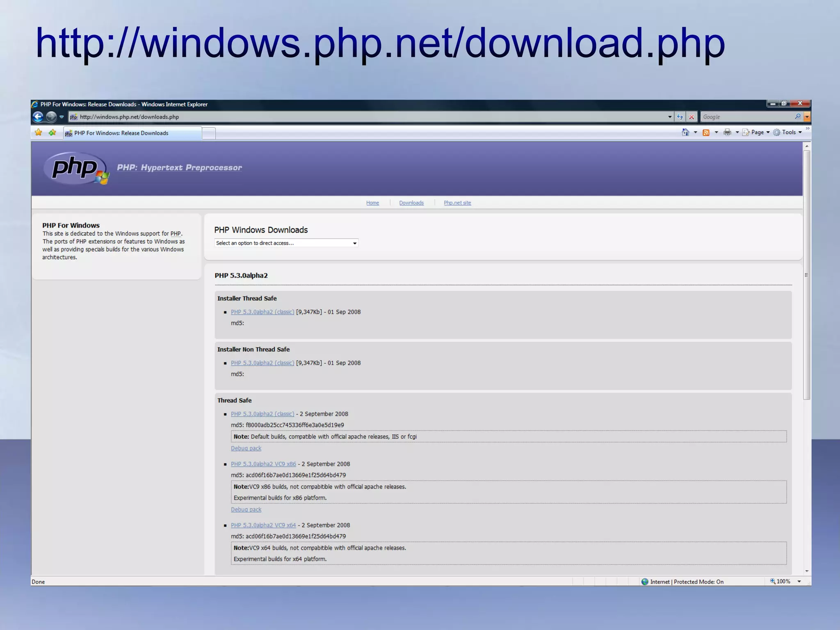Expand the Home button dropdown arrow
Viewport: 840px width, 630px height.
point(695,132)
